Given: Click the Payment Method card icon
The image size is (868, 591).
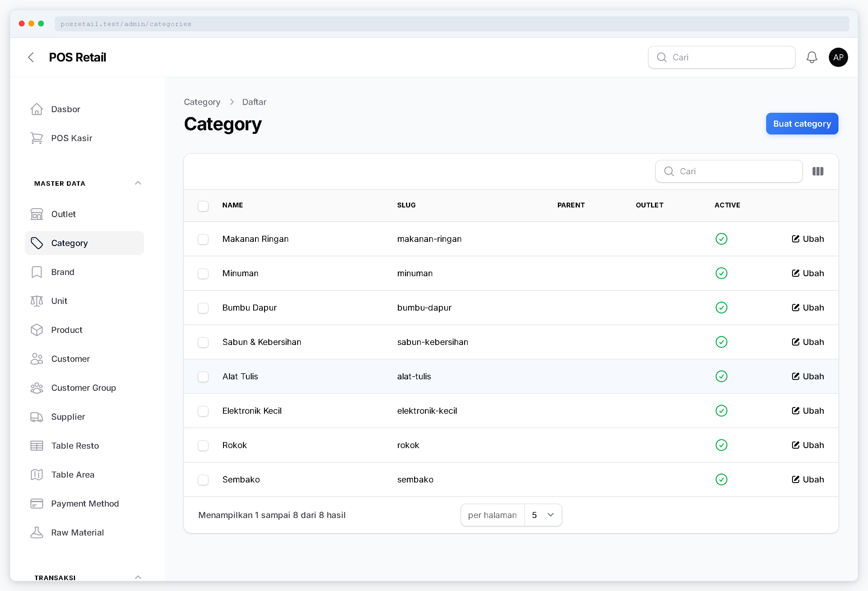Looking at the screenshot, I should 36,504.
